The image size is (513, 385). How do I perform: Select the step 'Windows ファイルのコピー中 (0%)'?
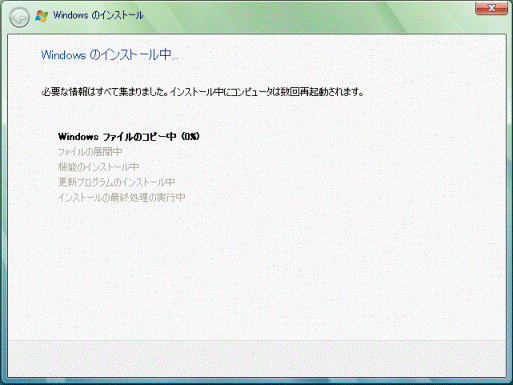click(x=129, y=137)
